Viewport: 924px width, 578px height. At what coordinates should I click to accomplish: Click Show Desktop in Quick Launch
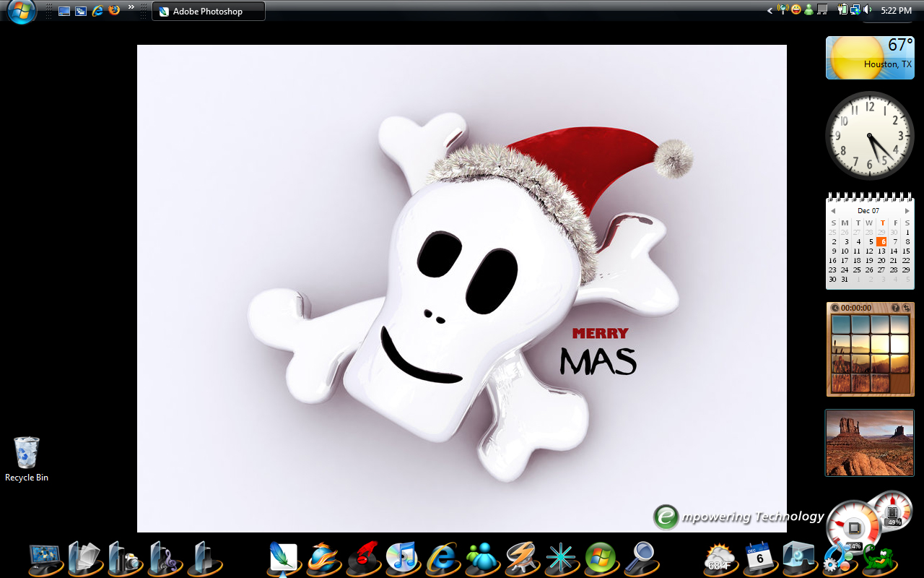click(x=64, y=12)
